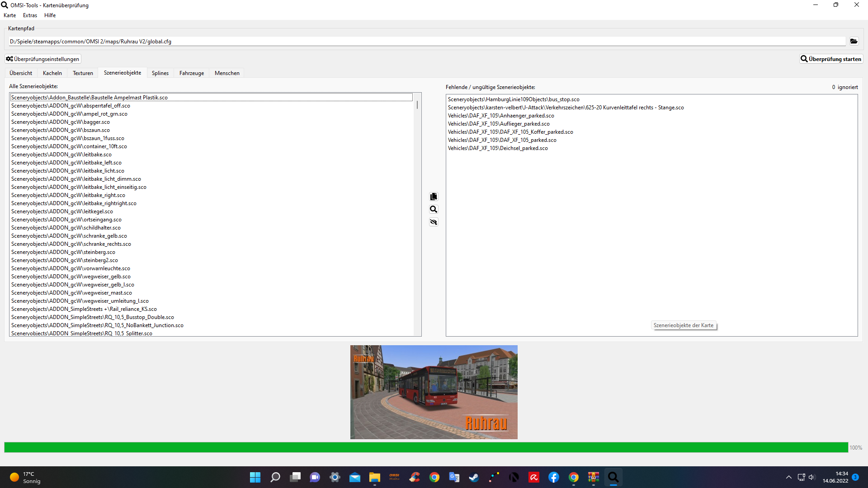
Task: Open Windows Start menu icon
Action: tap(255, 477)
